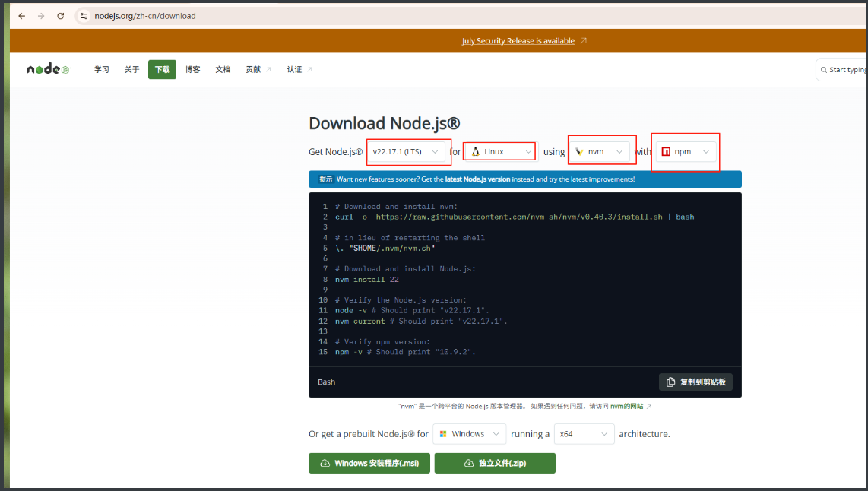Reload the page with the refresh icon
The width and height of the screenshot is (868, 491).
coord(60,16)
